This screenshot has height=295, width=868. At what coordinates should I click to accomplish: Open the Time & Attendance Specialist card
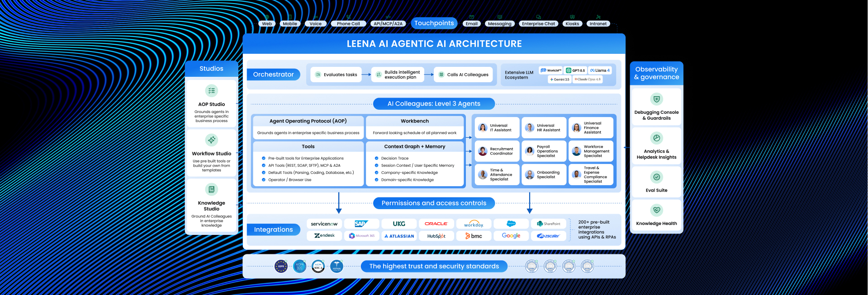click(497, 174)
